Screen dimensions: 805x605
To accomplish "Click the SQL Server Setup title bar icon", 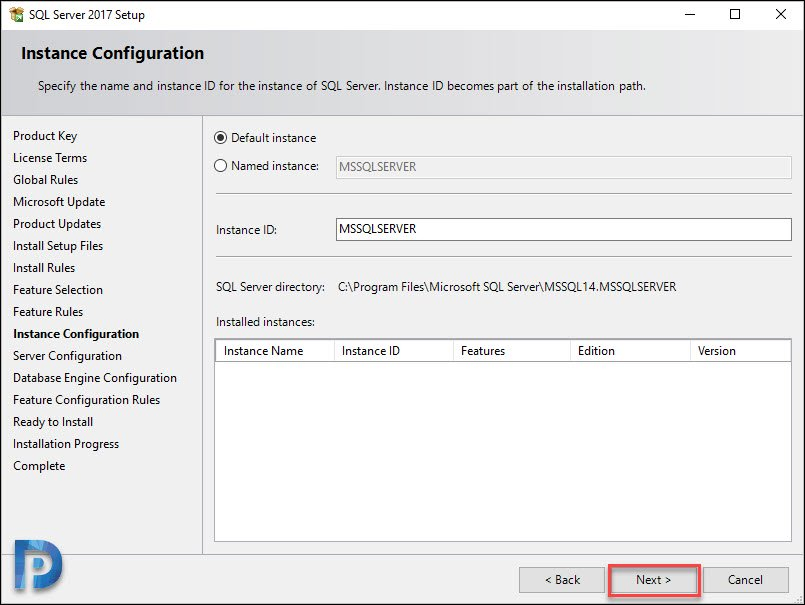I will pyautogui.click(x=16, y=14).
